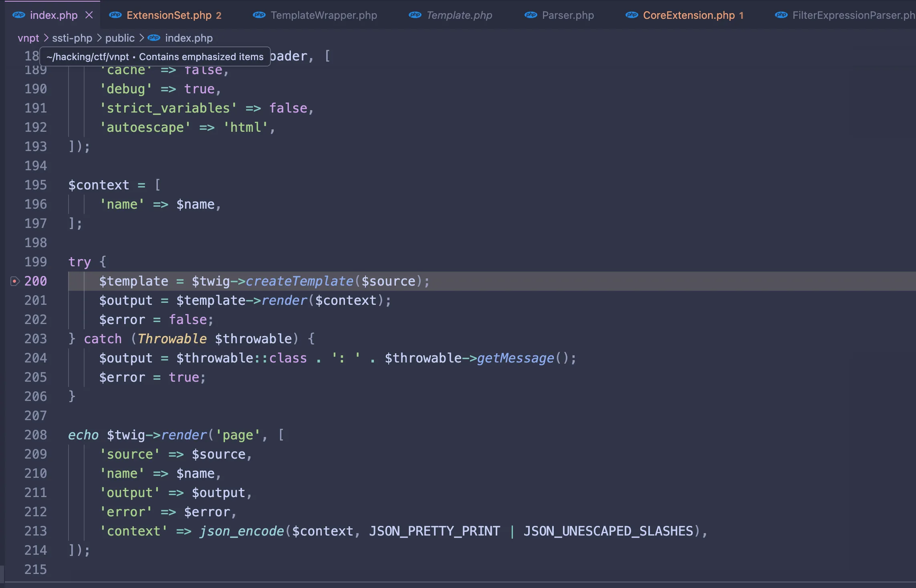Click line number 208
This screenshot has height=588, width=916.
tap(36, 435)
